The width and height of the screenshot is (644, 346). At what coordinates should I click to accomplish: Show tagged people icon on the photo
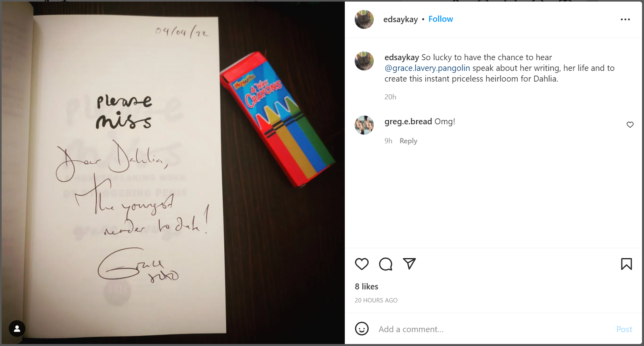click(x=17, y=329)
